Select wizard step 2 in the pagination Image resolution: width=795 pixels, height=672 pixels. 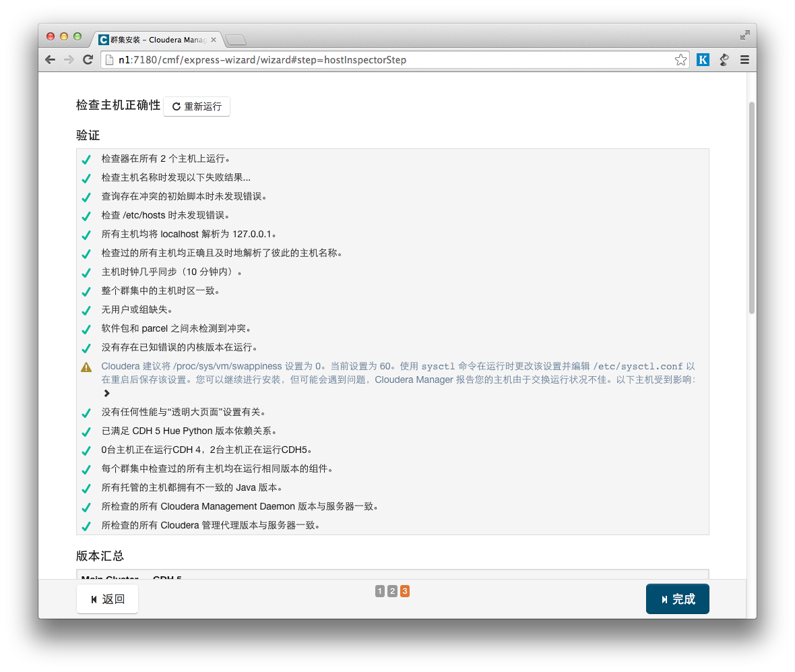coord(392,590)
